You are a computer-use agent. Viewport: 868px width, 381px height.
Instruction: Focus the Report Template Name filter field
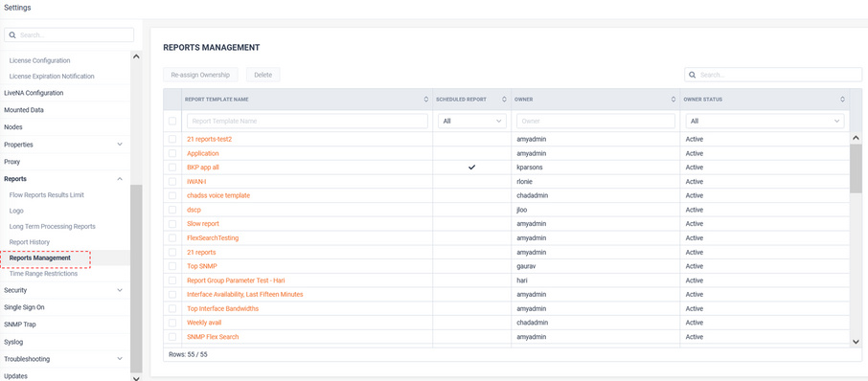308,122
